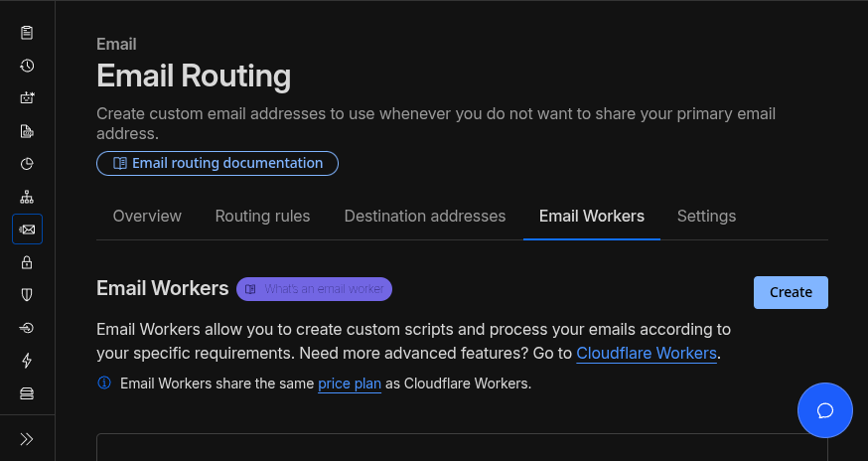Click the Caching storage sidebar icon
This screenshot has height=461, width=868.
coord(27,393)
